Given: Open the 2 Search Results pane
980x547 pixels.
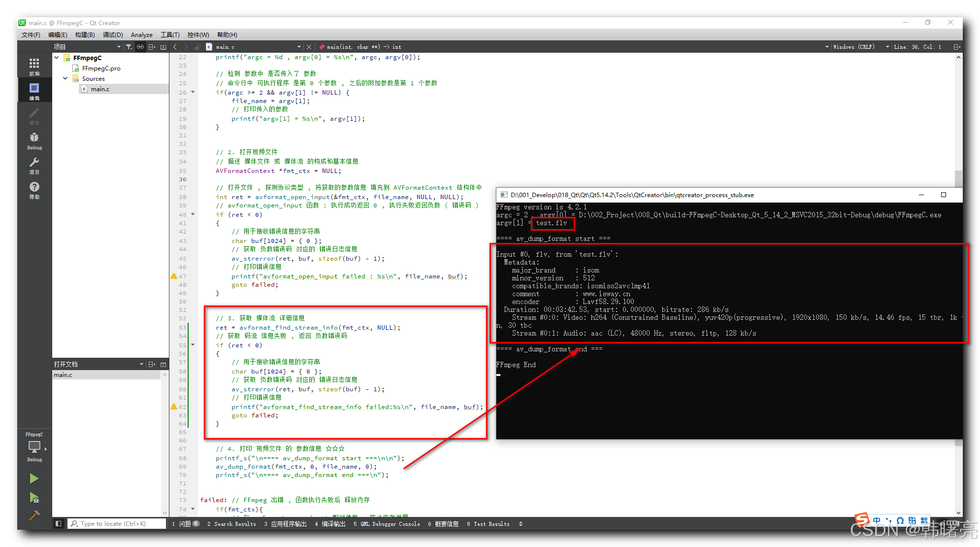Looking at the screenshot, I should (x=231, y=523).
